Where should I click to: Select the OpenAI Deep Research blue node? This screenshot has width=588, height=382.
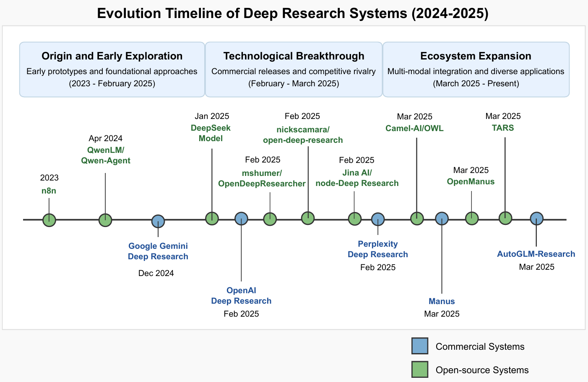pyautogui.click(x=241, y=218)
